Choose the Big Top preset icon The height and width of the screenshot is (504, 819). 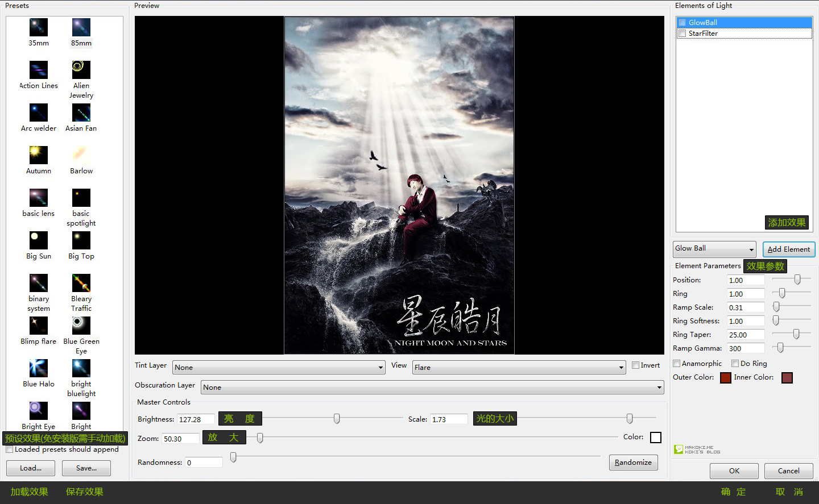81,240
